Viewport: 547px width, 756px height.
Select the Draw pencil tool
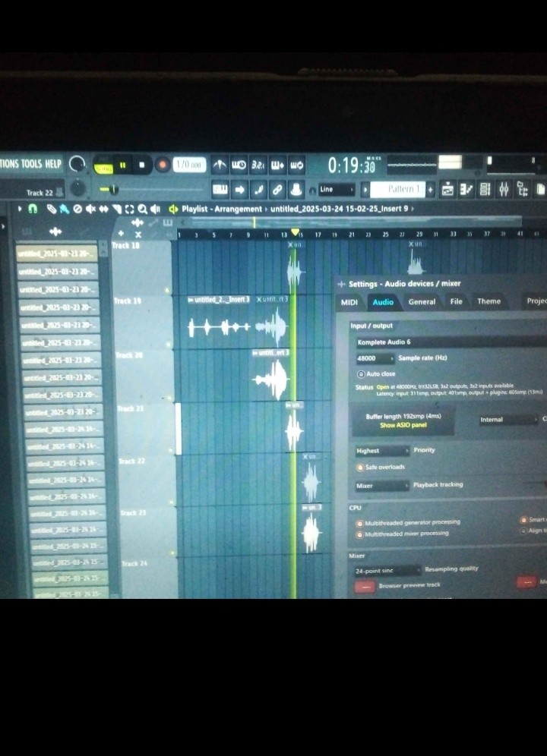coord(51,209)
